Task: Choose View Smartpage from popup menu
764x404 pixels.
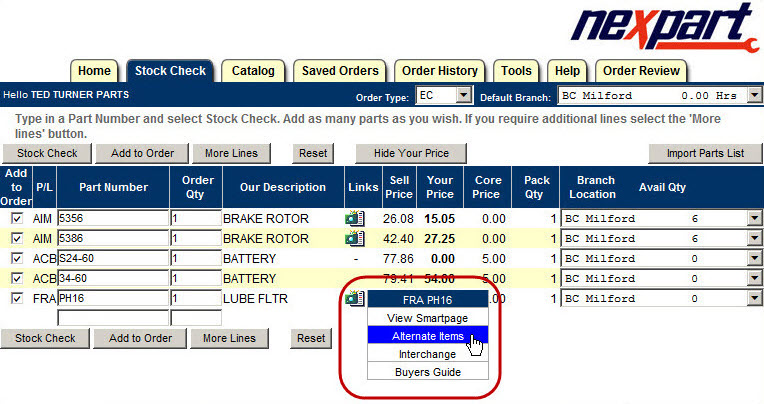Action: tap(428, 318)
